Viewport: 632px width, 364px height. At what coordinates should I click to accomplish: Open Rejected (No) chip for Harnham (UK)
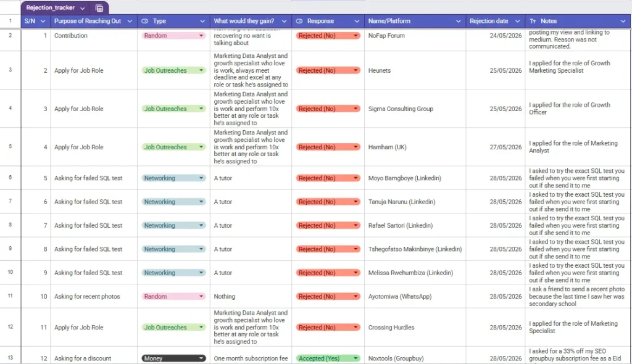328,147
